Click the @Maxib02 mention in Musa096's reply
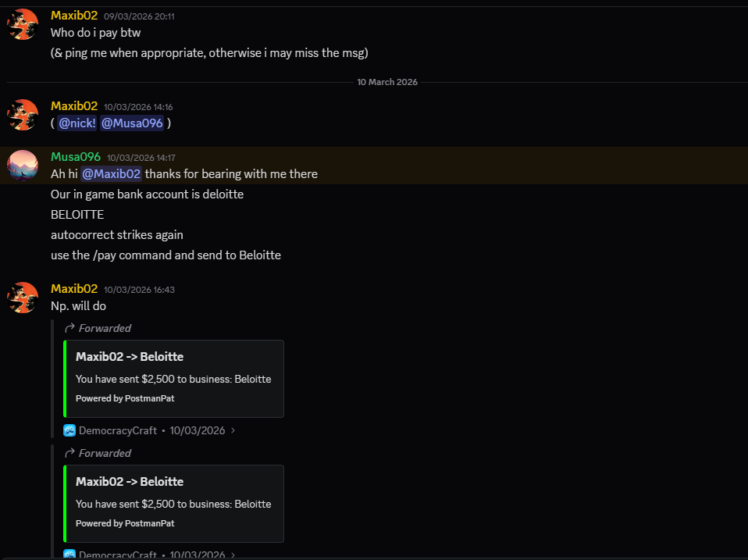 click(112, 174)
